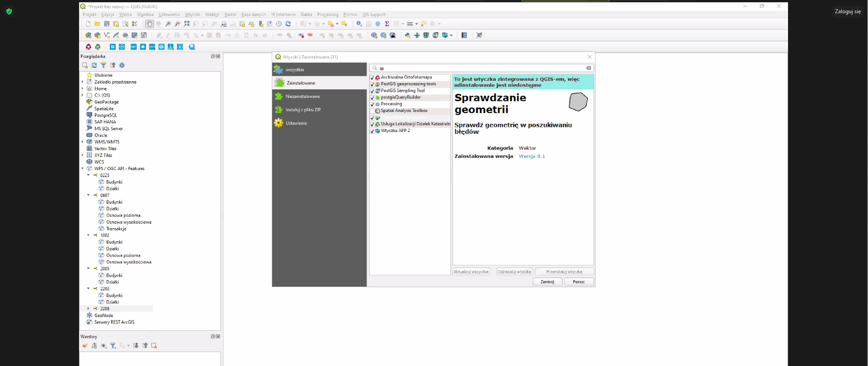Collapse the WFS / OGC API - Features tree
Screen dimensions: 868x366
83,169
